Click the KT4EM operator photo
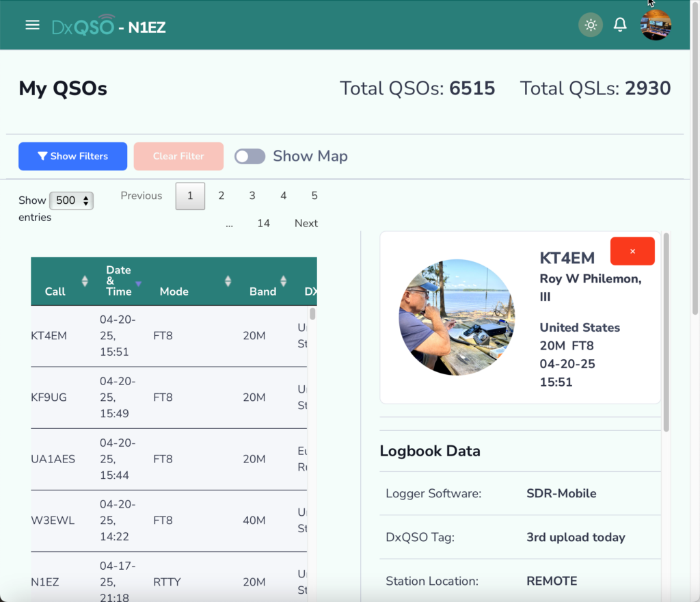This screenshot has height=602, width=700. pyautogui.click(x=457, y=317)
